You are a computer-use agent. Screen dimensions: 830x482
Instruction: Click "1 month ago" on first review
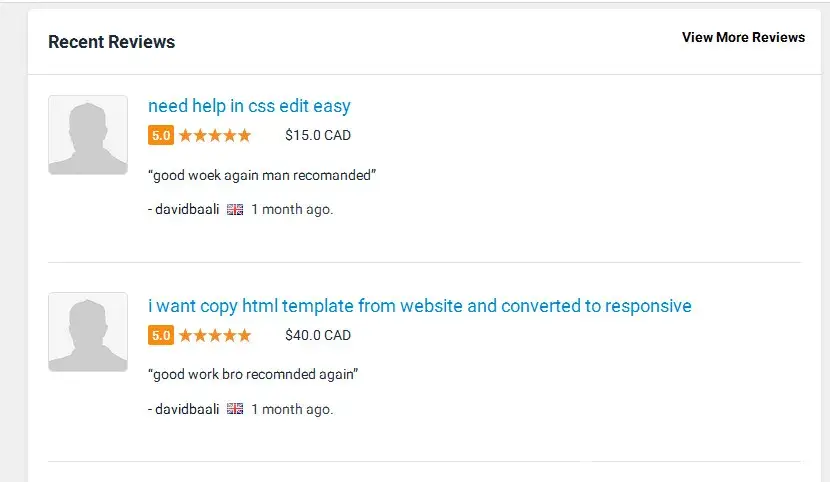pos(291,210)
